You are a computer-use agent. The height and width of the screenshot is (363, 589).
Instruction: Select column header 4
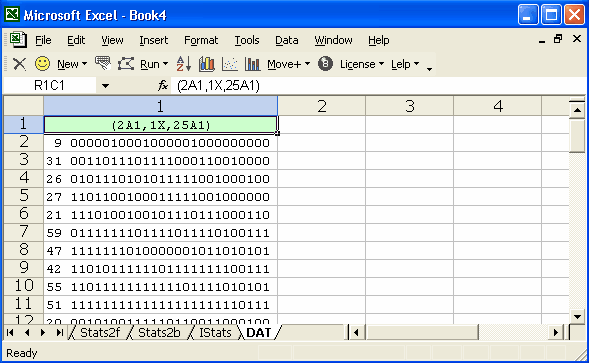497,106
